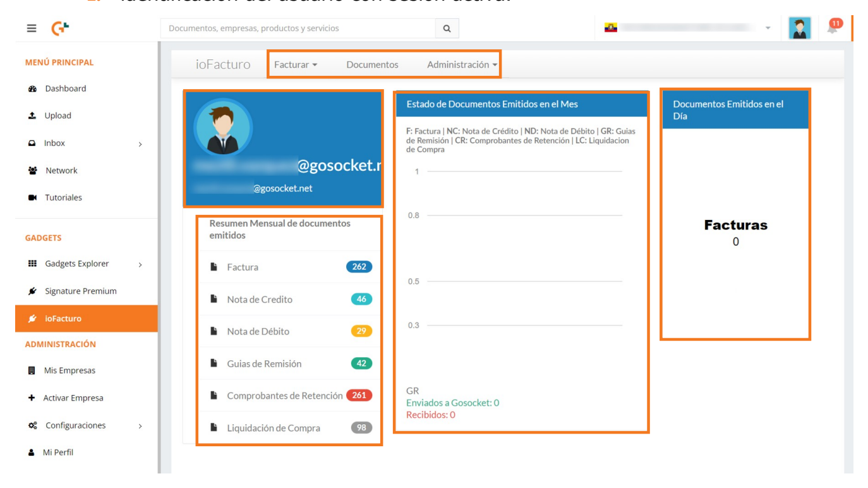Open Mi Perfil page
Viewport: 868px width, 488px height.
click(x=58, y=453)
